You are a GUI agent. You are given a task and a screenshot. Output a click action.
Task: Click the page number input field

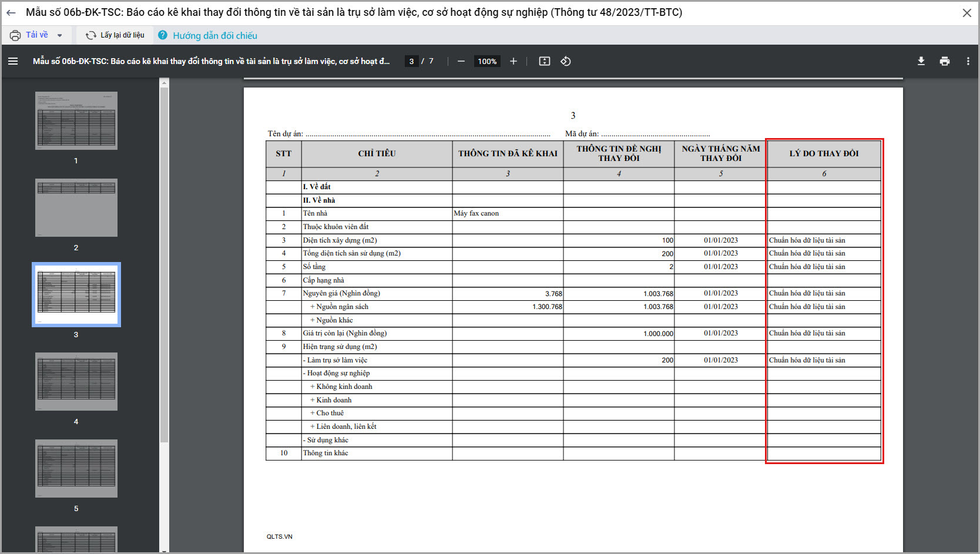[411, 61]
